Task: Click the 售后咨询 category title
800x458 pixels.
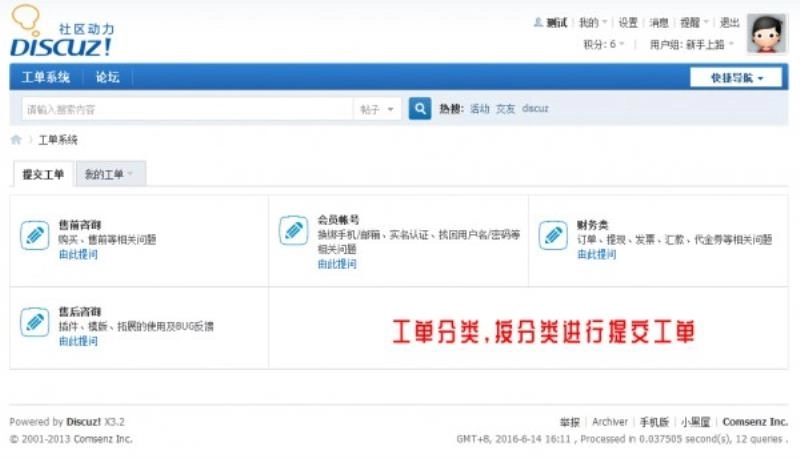Action: tap(80, 311)
